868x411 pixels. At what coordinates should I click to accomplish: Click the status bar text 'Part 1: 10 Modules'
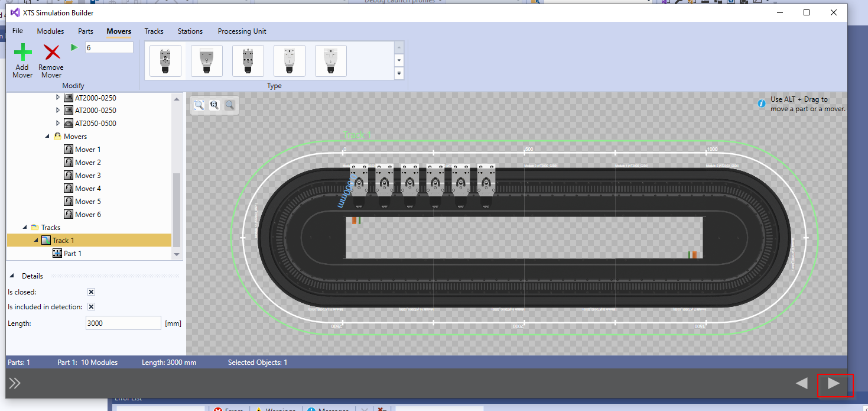pos(87,363)
